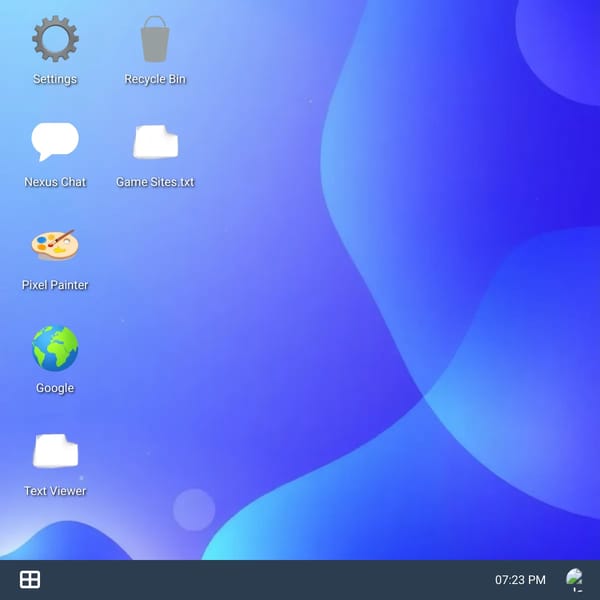Click the 07:23 PM taskbar clock
Viewport: 600px width, 600px height.
click(520, 580)
